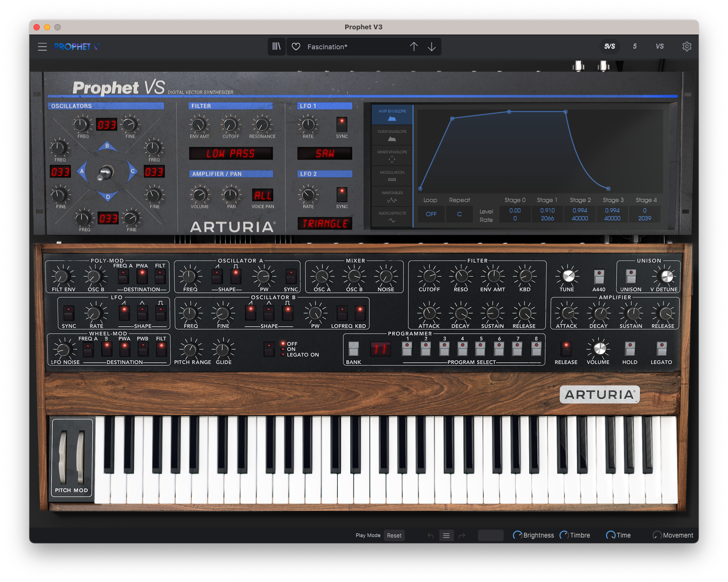
Task: Toggle LFO 1 SYNC switch
Action: click(x=342, y=125)
